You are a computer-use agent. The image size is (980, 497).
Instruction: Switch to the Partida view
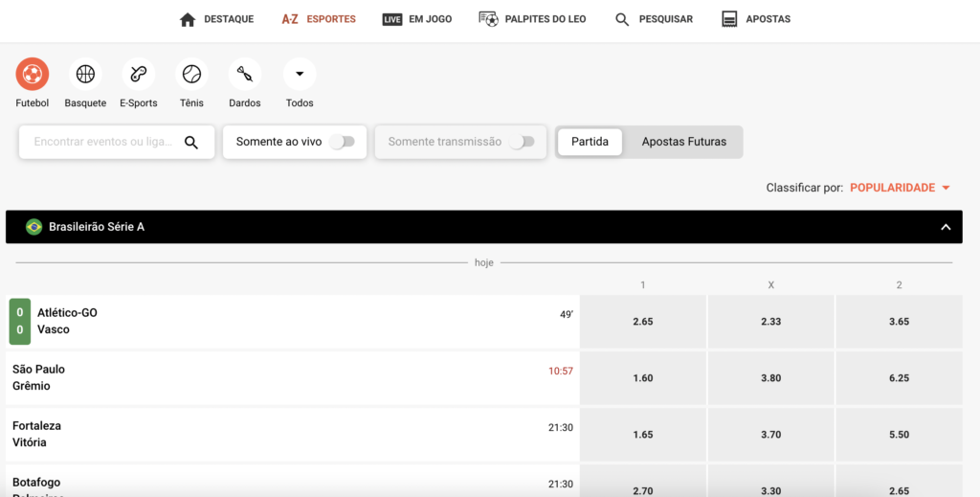(x=590, y=142)
